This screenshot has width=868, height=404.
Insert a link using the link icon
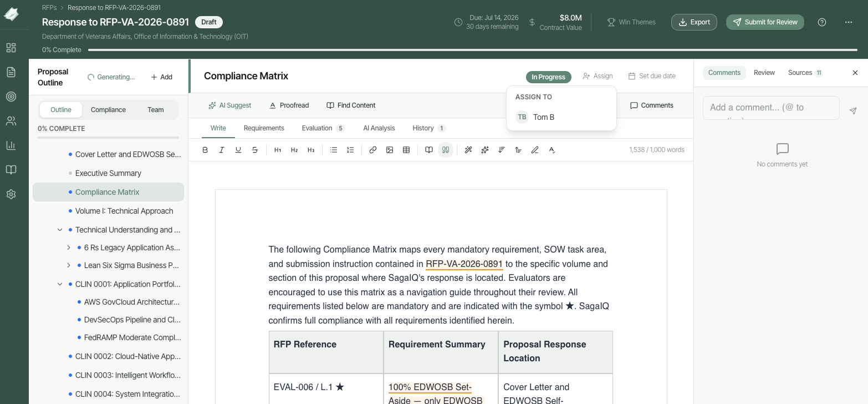(373, 150)
